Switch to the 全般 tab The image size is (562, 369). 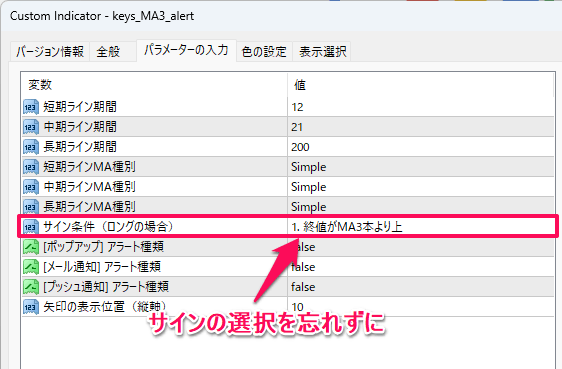tap(113, 52)
